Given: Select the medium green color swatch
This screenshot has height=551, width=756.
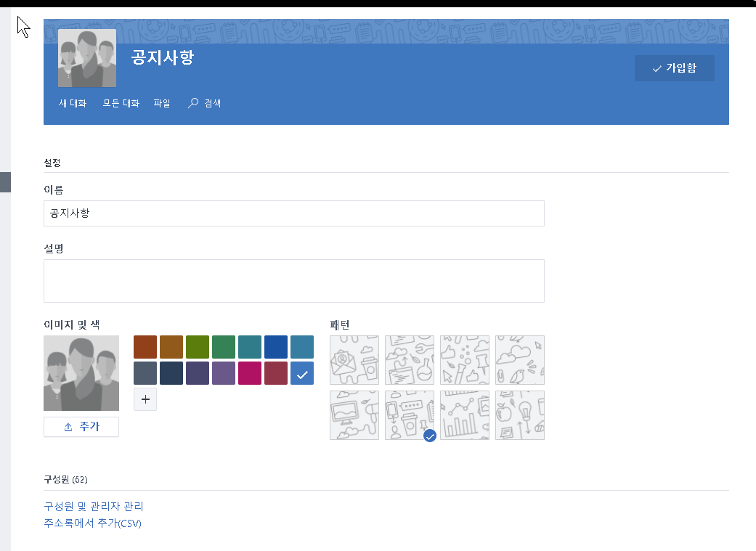Looking at the screenshot, I should (224, 347).
